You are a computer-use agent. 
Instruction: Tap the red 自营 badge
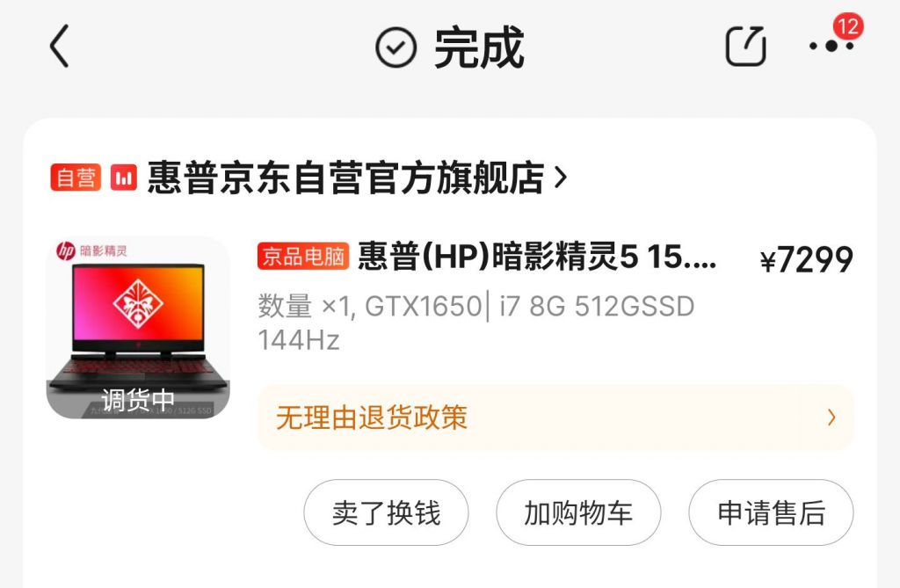tap(76, 177)
